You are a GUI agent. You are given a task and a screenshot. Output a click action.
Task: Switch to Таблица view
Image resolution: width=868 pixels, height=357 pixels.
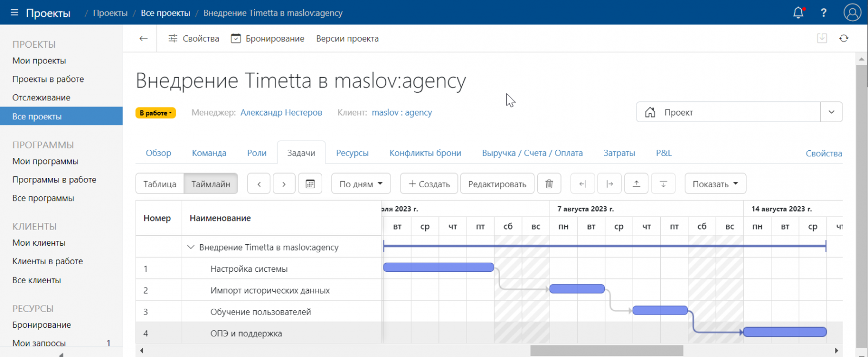[x=159, y=184]
